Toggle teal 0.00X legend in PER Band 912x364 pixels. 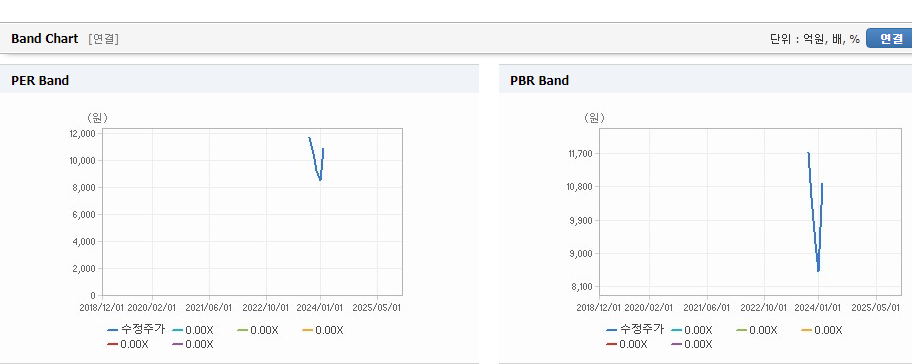tap(193, 330)
